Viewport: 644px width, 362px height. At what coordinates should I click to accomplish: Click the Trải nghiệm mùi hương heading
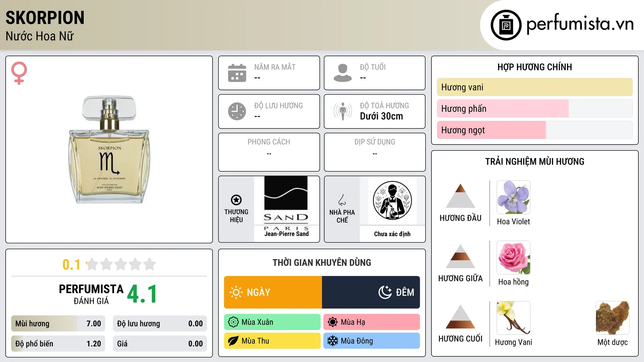[535, 162]
